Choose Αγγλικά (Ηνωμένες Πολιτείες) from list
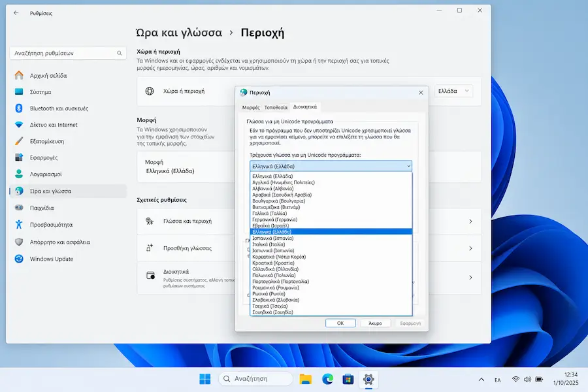Viewport: 588px width, 392px height. click(331, 182)
